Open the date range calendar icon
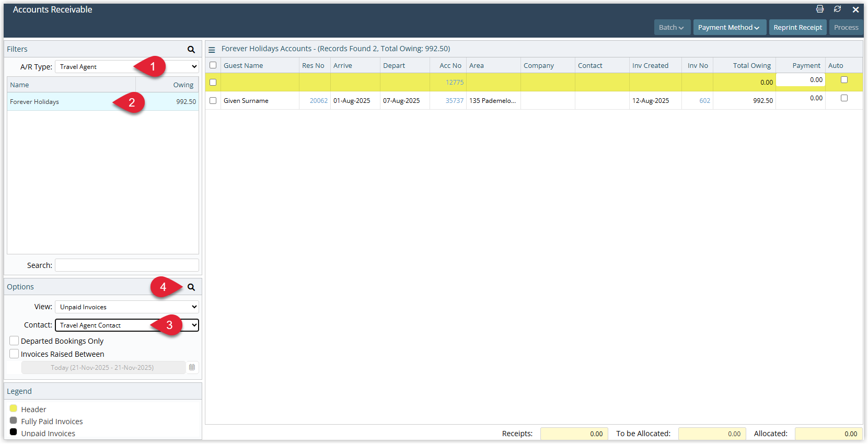The image size is (868, 444). tap(192, 367)
